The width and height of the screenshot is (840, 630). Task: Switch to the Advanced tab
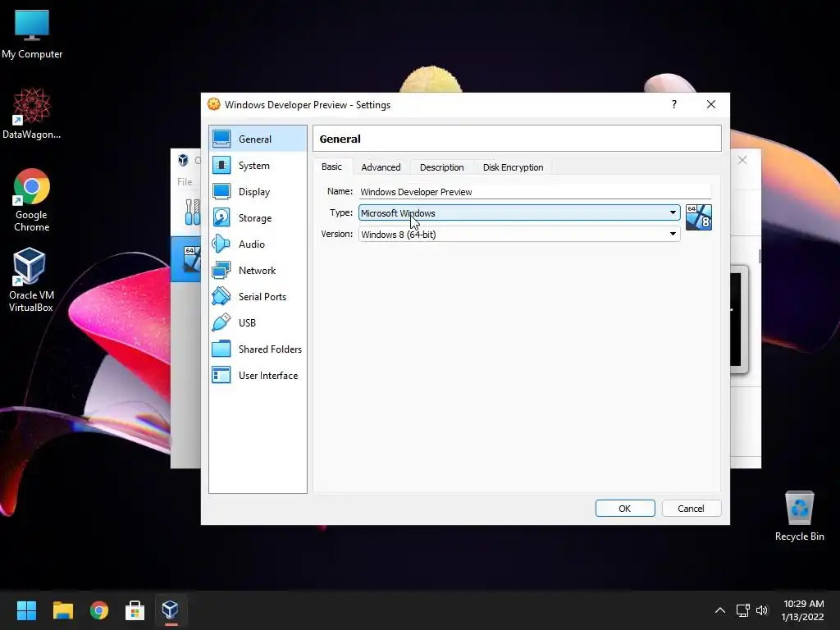[381, 167]
